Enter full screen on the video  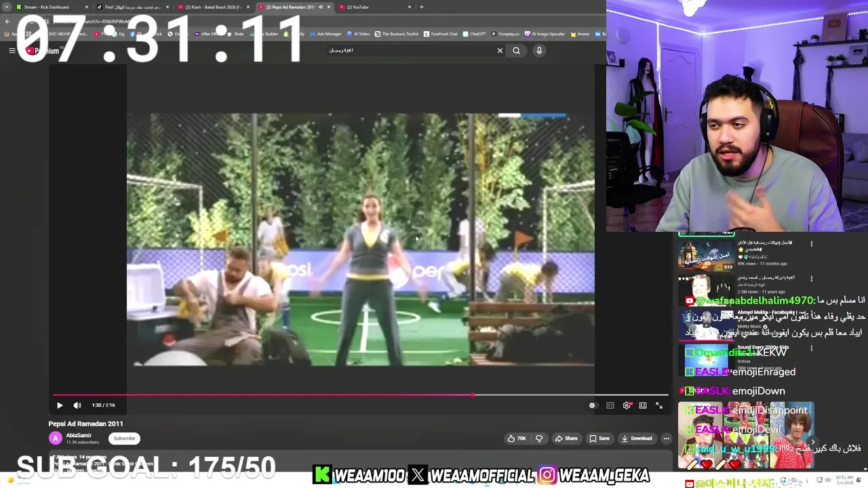pos(659,405)
